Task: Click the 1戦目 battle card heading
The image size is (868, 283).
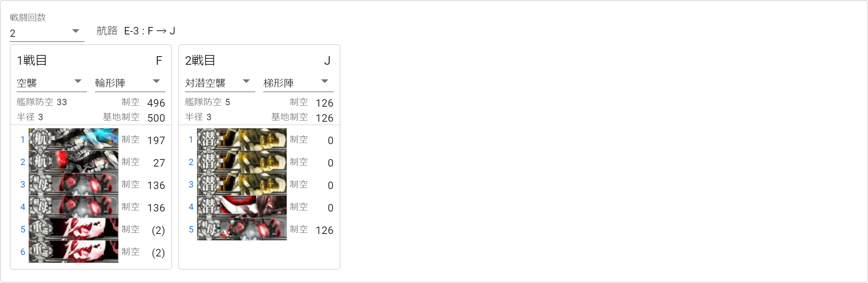Action: pyautogui.click(x=32, y=60)
